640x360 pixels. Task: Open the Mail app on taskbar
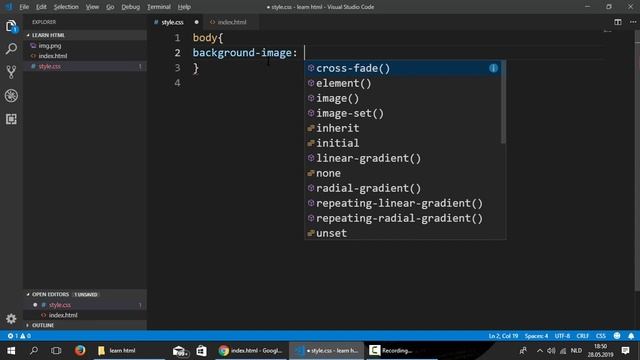click(180, 351)
